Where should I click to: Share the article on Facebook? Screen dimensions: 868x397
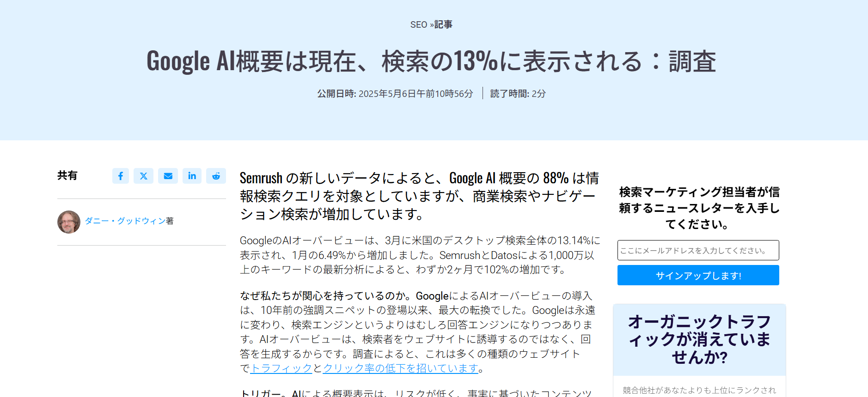click(x=121, y=176)
